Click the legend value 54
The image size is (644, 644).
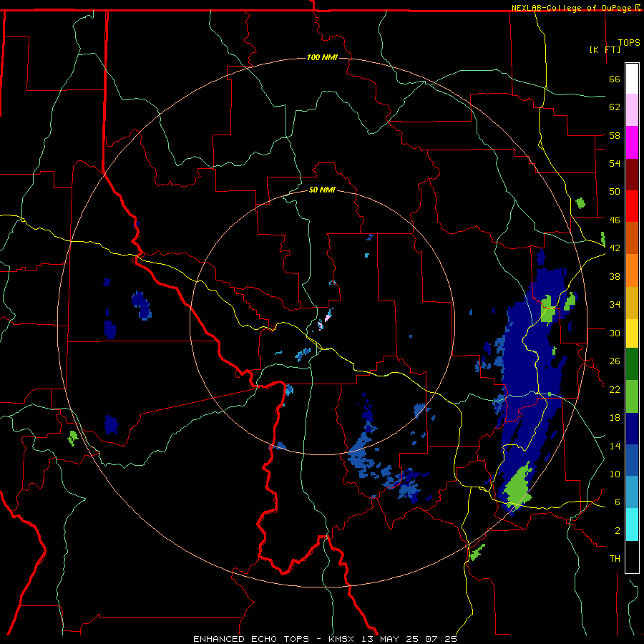615,163
